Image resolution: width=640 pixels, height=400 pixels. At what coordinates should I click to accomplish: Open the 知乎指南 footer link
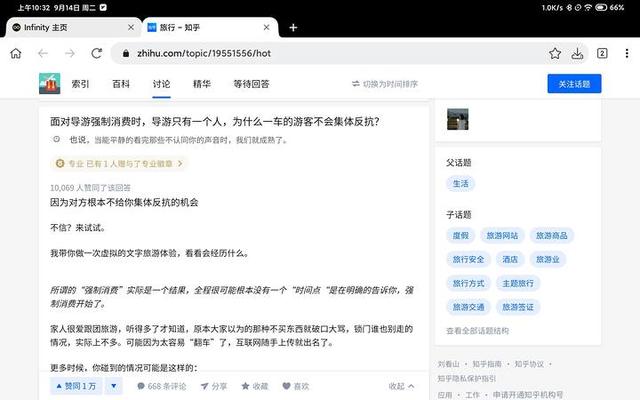487,364
